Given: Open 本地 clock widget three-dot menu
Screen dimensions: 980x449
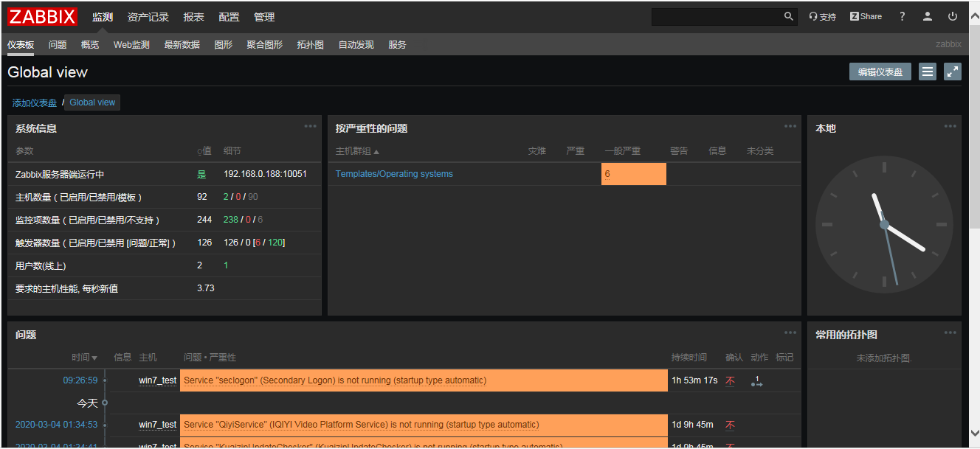Looking at the screenshot, I should pos(950,126).
